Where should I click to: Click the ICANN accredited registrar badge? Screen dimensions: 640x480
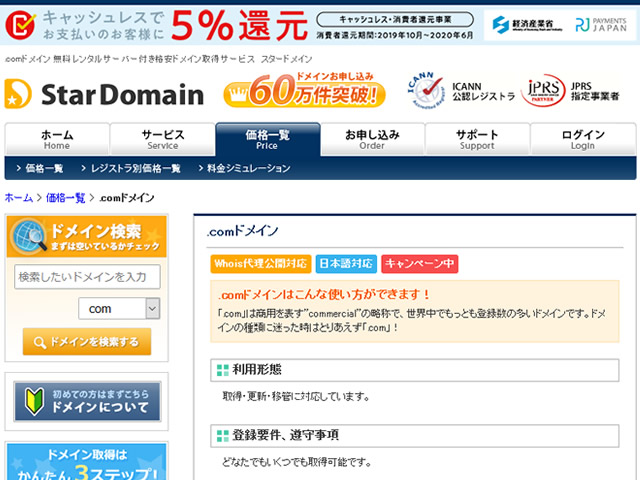[x=426, y=91]
